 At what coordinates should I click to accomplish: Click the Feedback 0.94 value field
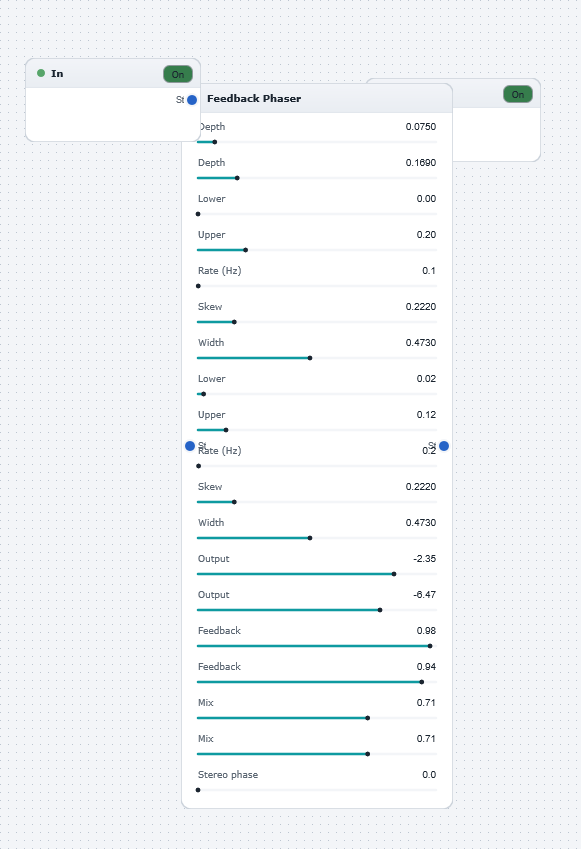(x=426, y=667)
